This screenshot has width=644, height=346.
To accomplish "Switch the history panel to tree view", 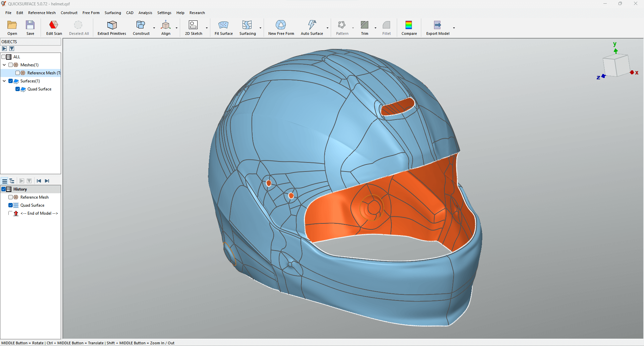I will click(x=12, y=181).
